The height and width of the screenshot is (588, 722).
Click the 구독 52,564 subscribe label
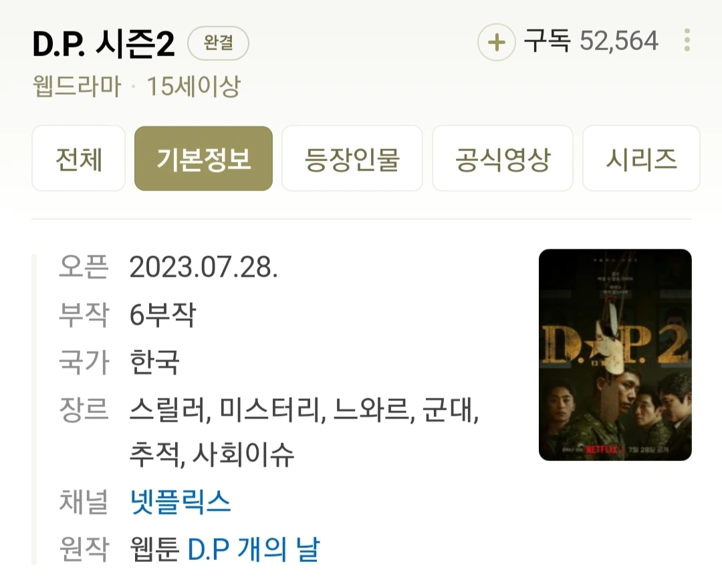tap(591, 41)
